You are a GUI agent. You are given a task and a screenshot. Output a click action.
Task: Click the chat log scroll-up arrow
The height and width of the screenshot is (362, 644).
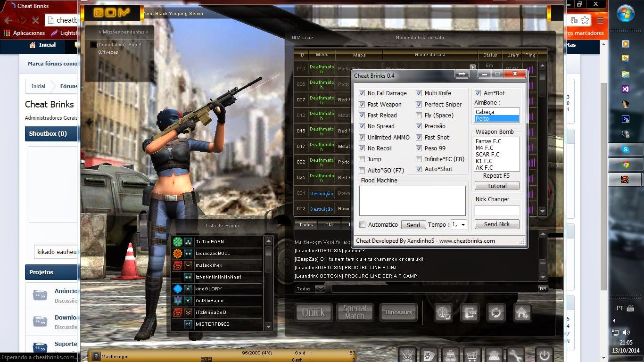(542, 234)
